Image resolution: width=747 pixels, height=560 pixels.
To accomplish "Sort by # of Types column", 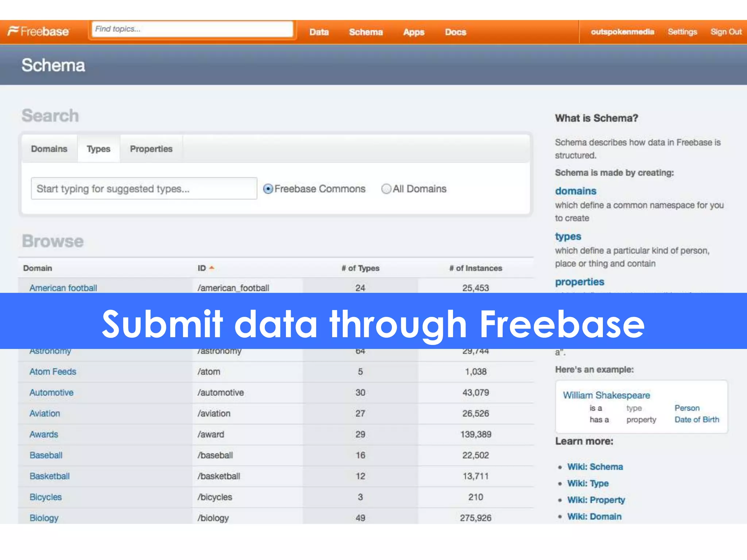I will tap(360, 268).
